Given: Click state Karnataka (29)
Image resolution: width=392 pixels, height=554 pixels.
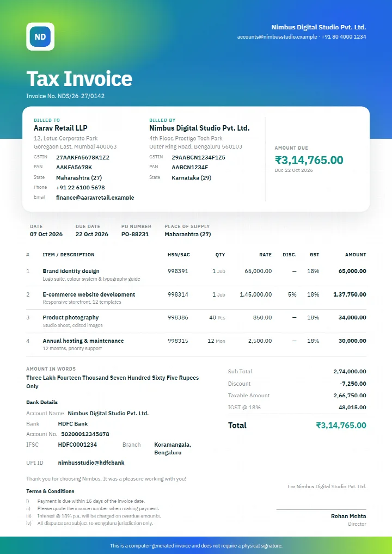Looking at the screenshot, I should (x=191, y=178).
